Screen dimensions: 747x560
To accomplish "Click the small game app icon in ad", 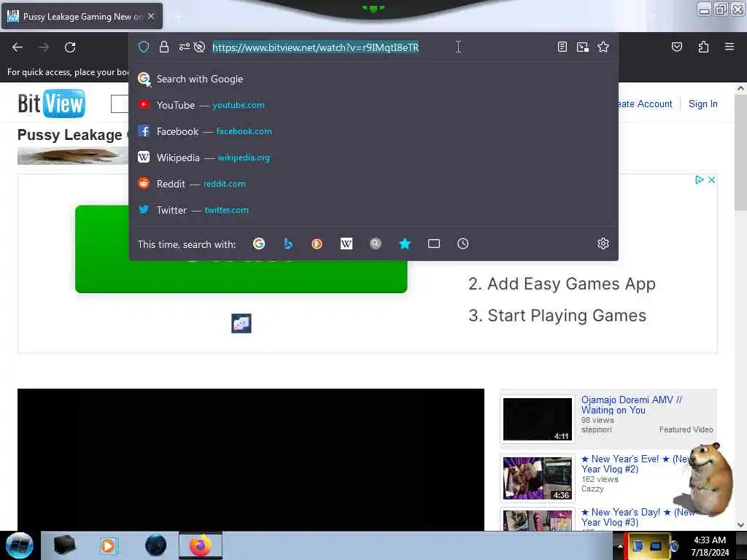I will [x=241, y=324].
